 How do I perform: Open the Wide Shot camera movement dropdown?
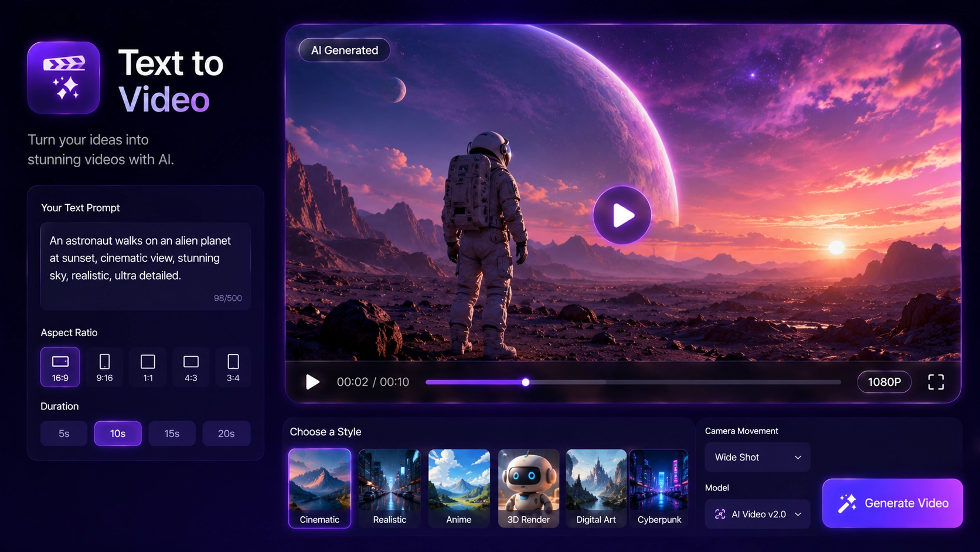pos(757,457)
